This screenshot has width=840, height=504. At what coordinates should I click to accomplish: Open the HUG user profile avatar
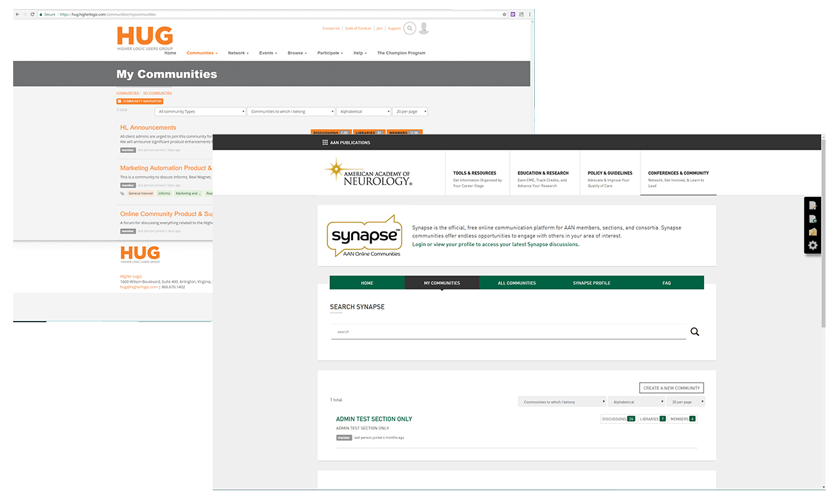424,28
